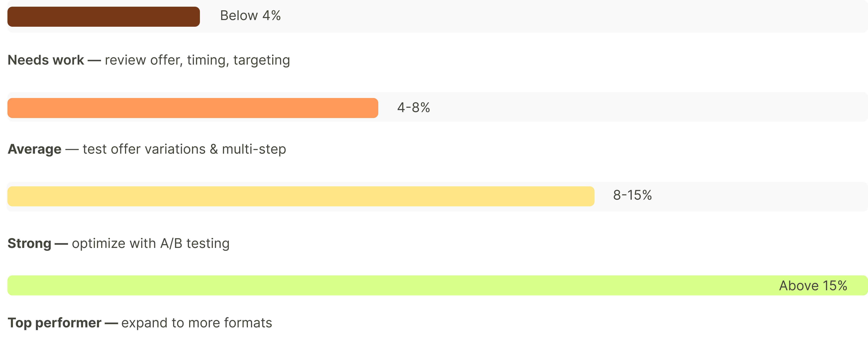Click the orange 4-8% progress bar
Image resolution: width=868 pixels, height=337 pixels.
point(192,108)
